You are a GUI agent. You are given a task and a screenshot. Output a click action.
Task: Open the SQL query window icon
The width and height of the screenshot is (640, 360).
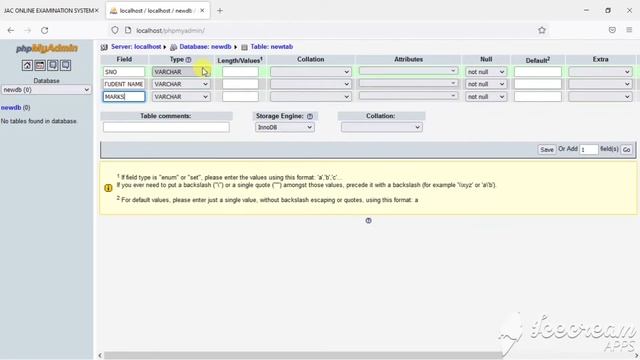pos(40,65)
